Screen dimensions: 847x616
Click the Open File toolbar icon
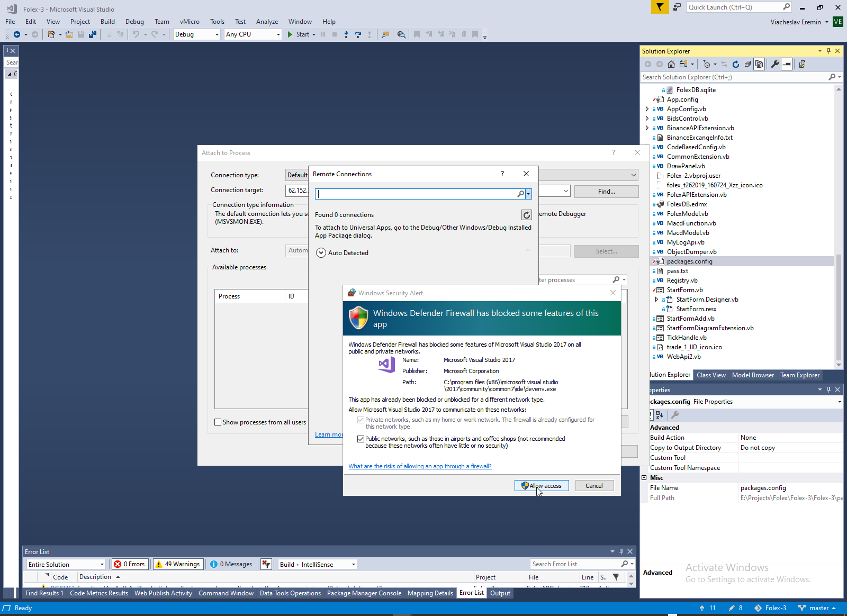click(x=69, y=34)
